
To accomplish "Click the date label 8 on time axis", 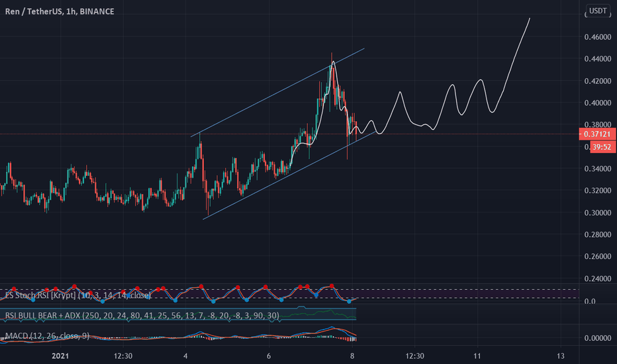I will pos(352,356).
